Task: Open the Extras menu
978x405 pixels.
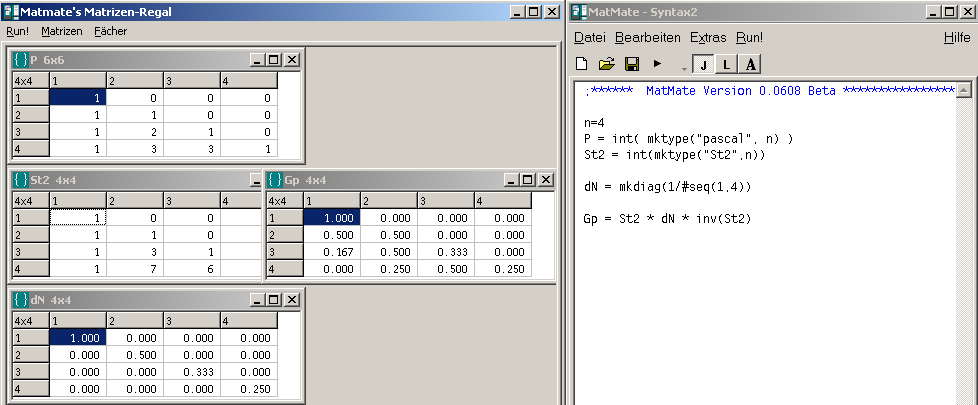Action: tap(708, 37)
